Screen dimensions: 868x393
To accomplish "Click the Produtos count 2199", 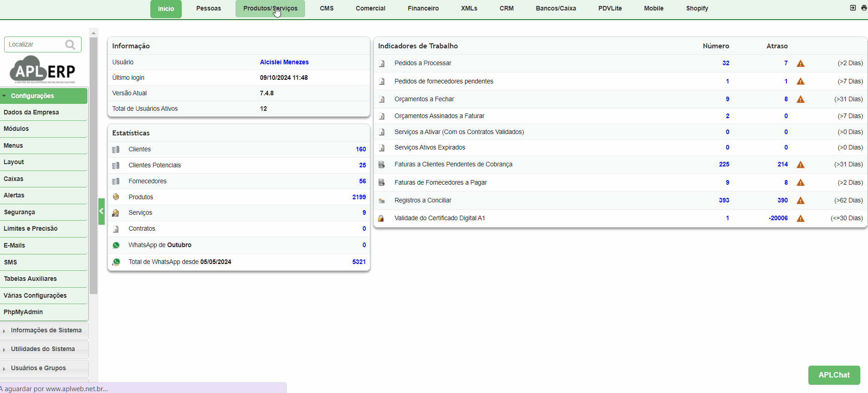I will coord(359,197).
